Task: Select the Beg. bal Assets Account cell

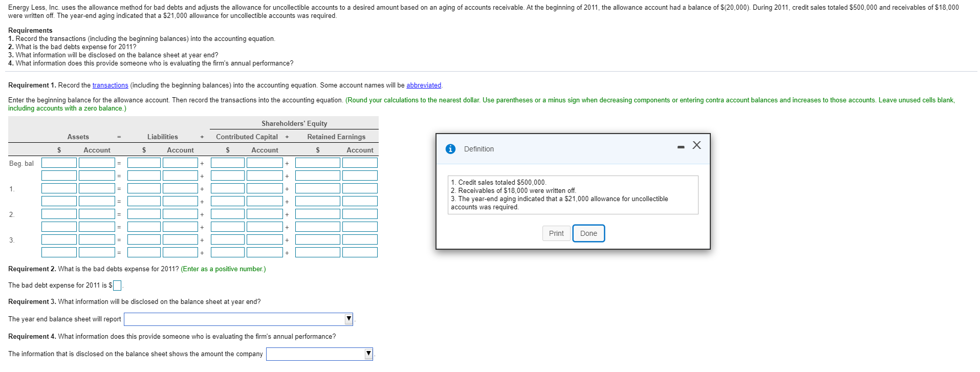Action: (x=97, y=163)
